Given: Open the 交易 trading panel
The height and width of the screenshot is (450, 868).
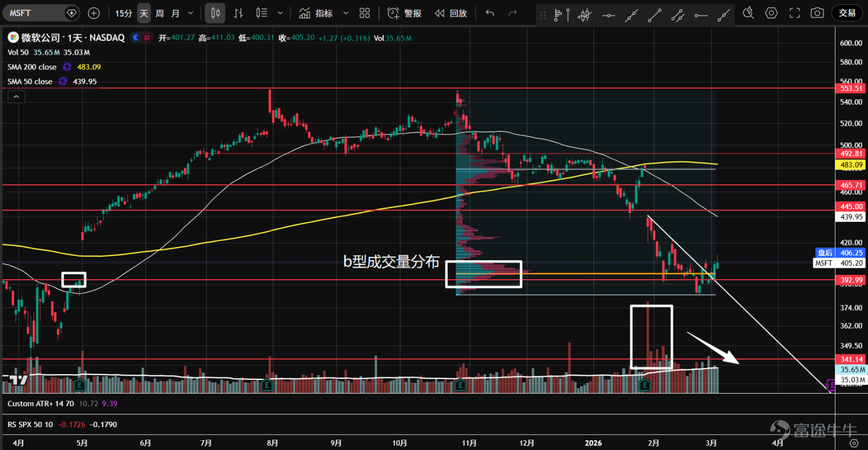Looking at the screenshot, I should pos(847,13).
